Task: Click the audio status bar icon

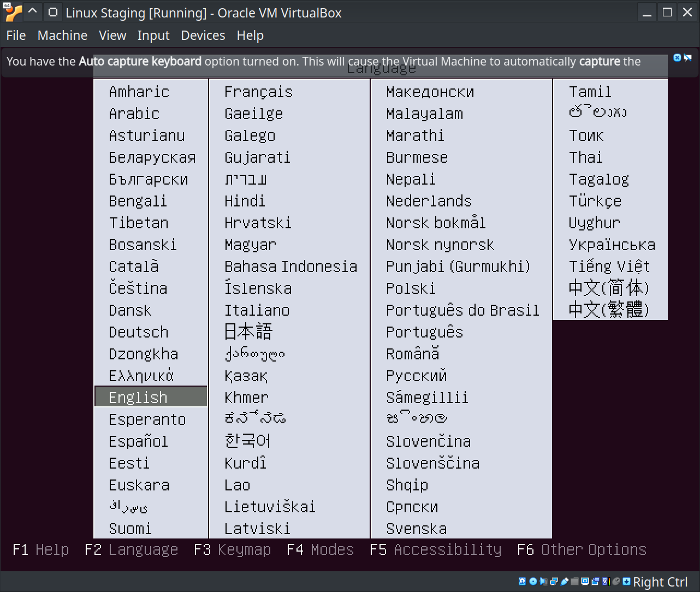Action: tap(543, 582)
